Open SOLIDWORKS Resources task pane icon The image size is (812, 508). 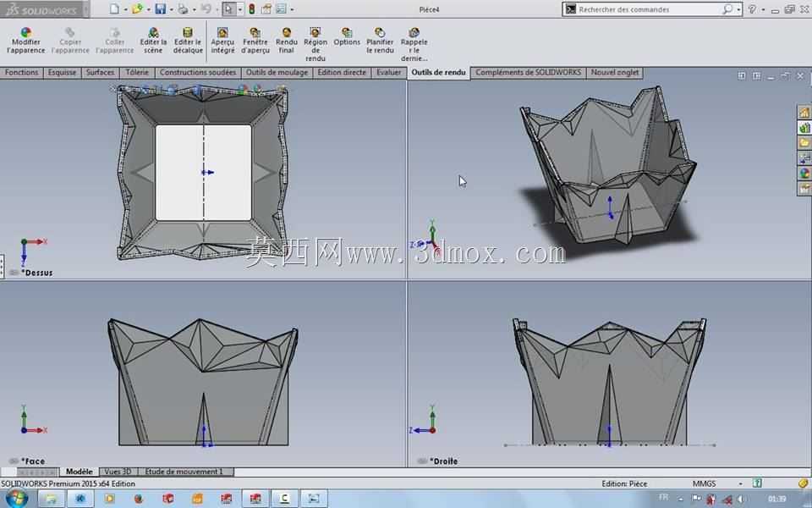pyautogui.click(x=804, y=112)
